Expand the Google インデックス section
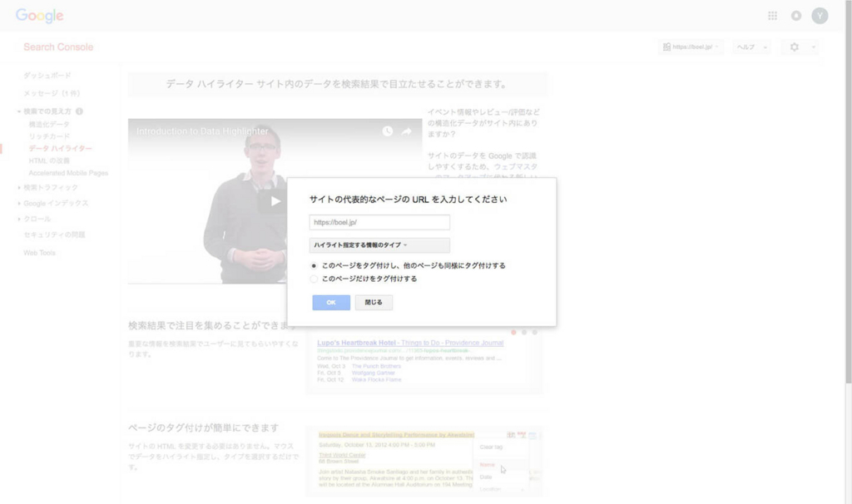This screenshot has height=504, width=852. 19,203
